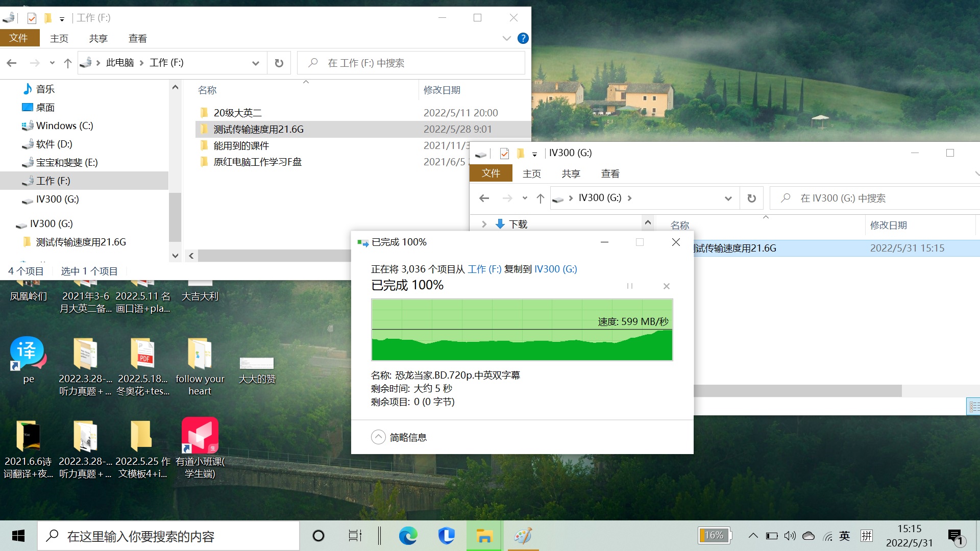
Task: Click the navigation pane scroll down arrow
Action: 175,256
